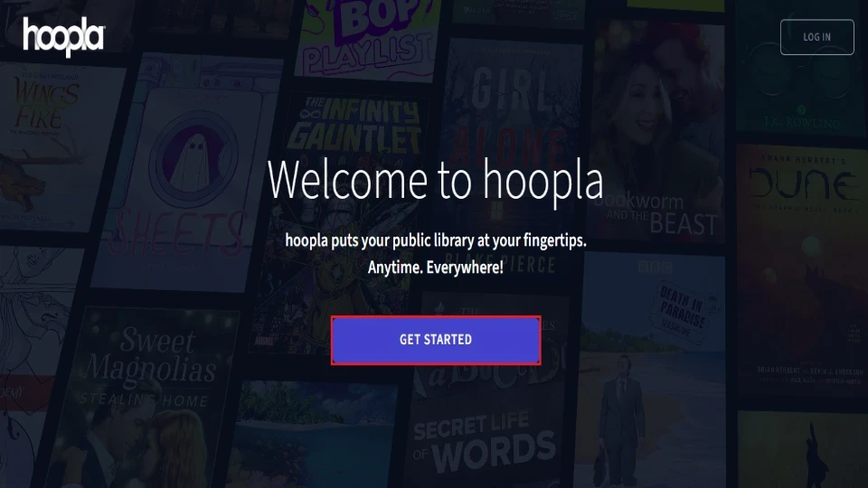Select the dark yellow cover below Dune
868x488 pixels.
click(803, 449)
